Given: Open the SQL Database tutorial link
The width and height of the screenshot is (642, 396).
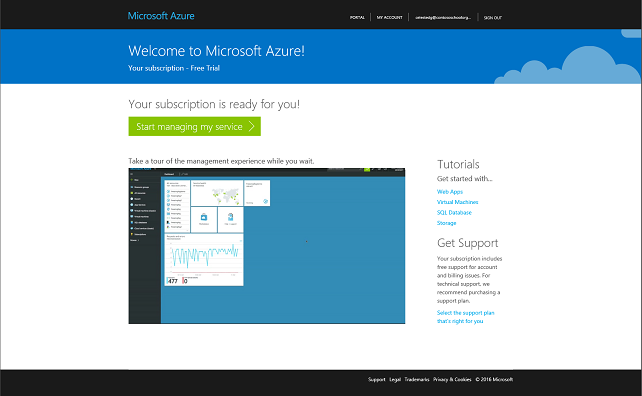Looking at the screenshot, I should (454, 213).
